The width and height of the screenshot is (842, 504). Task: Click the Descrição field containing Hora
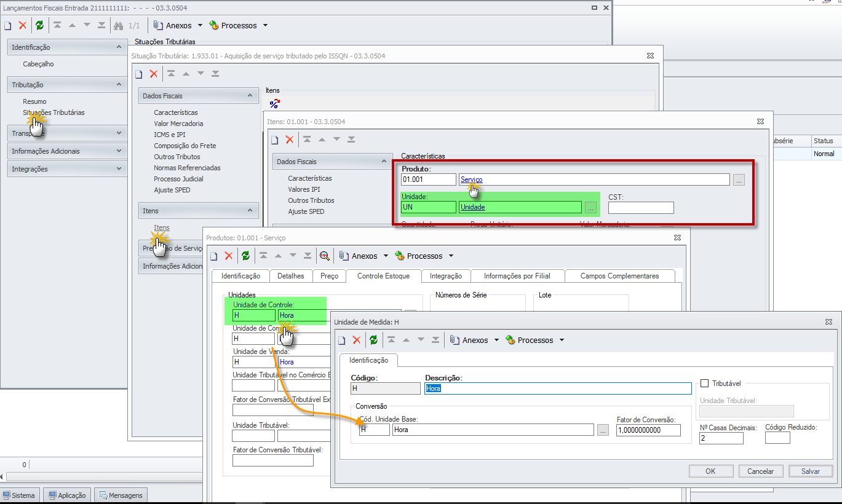click(x=558, y=388)
